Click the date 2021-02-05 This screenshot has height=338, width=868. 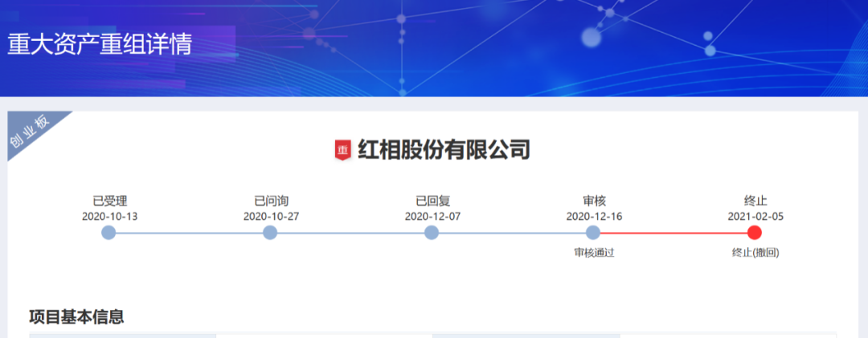755,217
